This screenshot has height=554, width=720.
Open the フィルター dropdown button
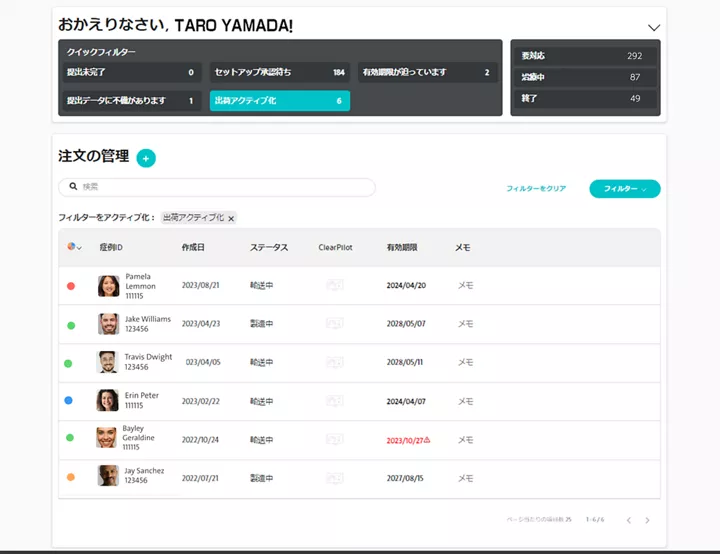[624, 188]
